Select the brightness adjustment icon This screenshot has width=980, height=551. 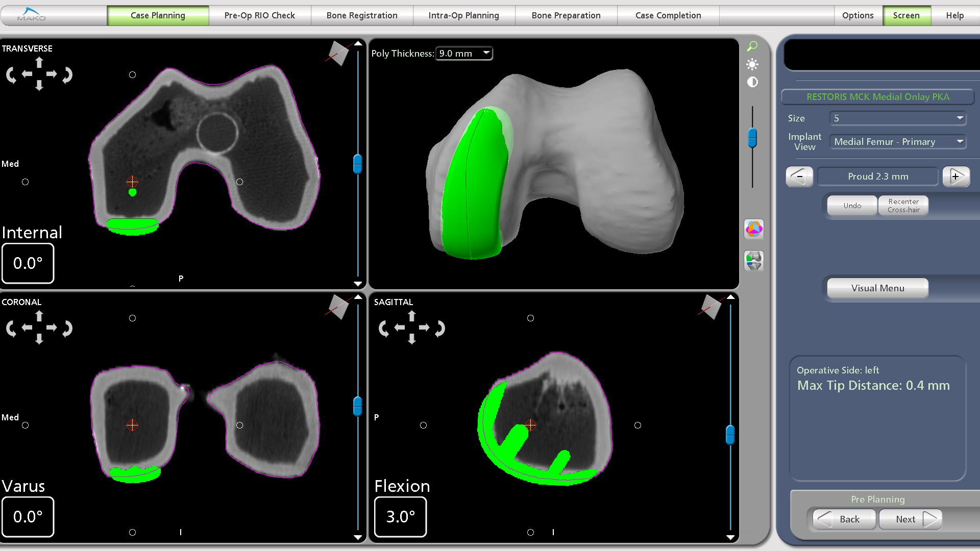(752, 64)
